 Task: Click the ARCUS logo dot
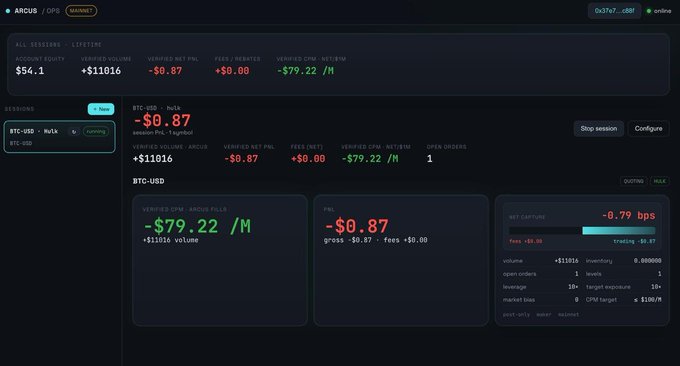[x=8, y=11]
